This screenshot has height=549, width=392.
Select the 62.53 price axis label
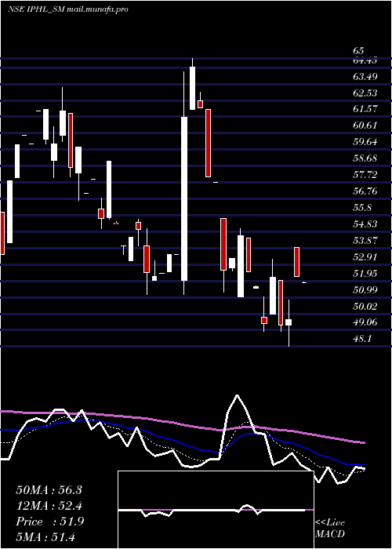click(365, 93)
